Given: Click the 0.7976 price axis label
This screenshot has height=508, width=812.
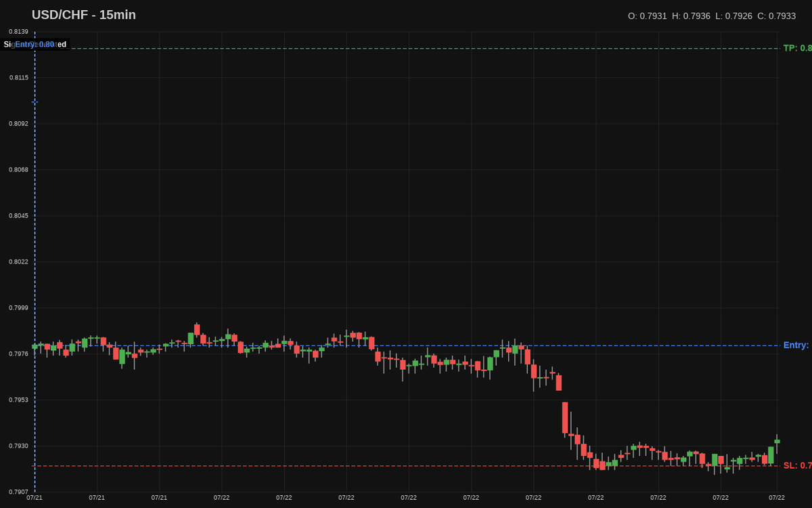Looking at the screenshot, I should 18,354.
